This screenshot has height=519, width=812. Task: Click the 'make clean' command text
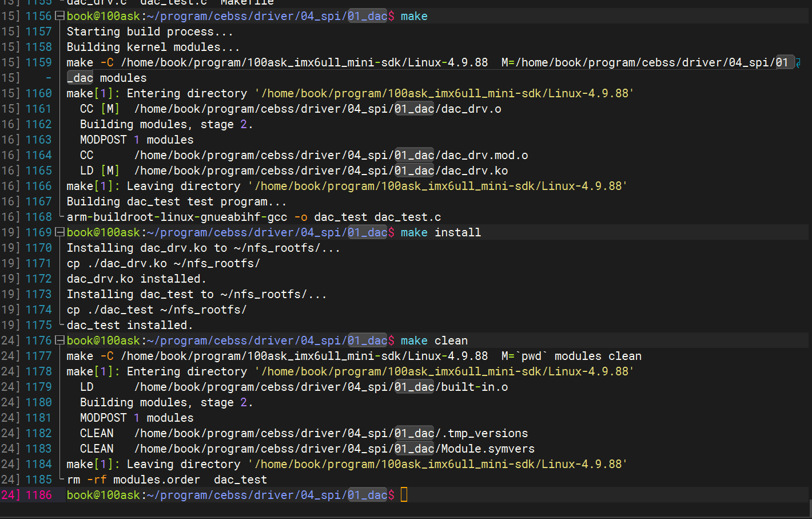(x=434, y=340)
